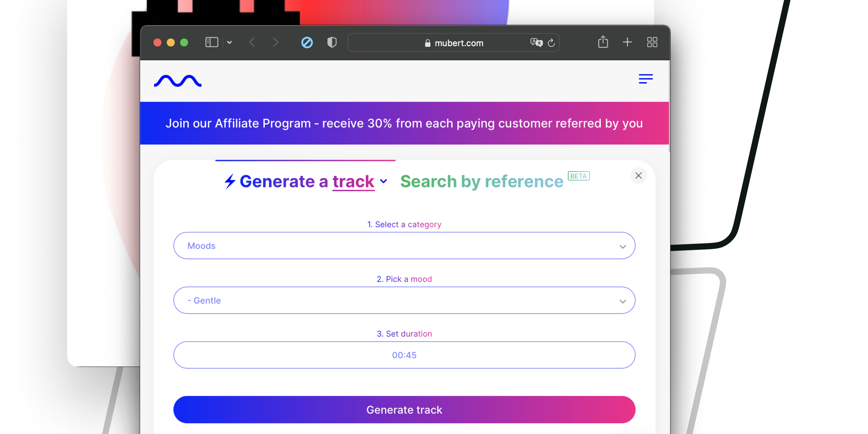The image size is (868, 434).
Task: Open a new tab with plus icon
Action: click(627, 42)
